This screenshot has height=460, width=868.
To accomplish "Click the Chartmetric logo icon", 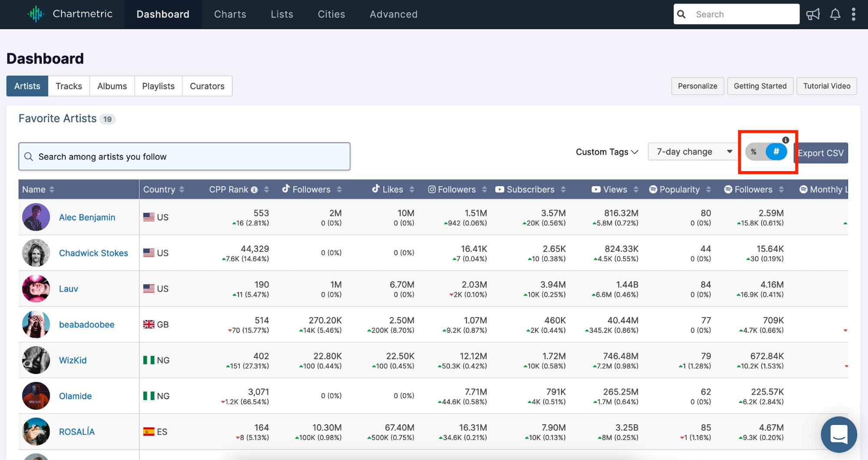I will (36, 14).
